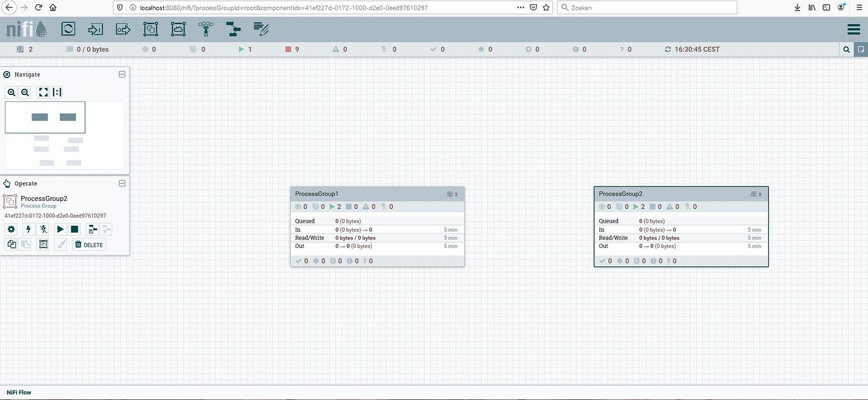Click ProcessGroup1 Out row
The image size is (868, 400).
[x=377, y=246]
